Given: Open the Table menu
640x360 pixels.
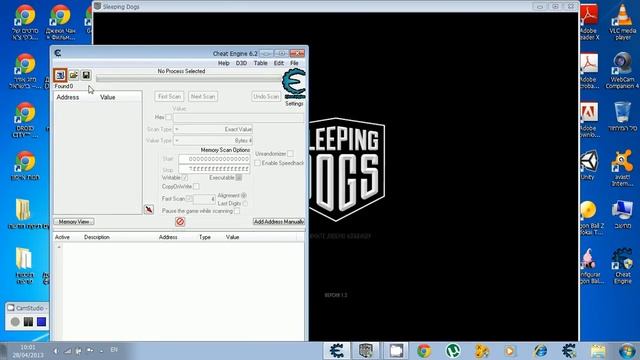Looking at the screenshot, I should point(260,63).
